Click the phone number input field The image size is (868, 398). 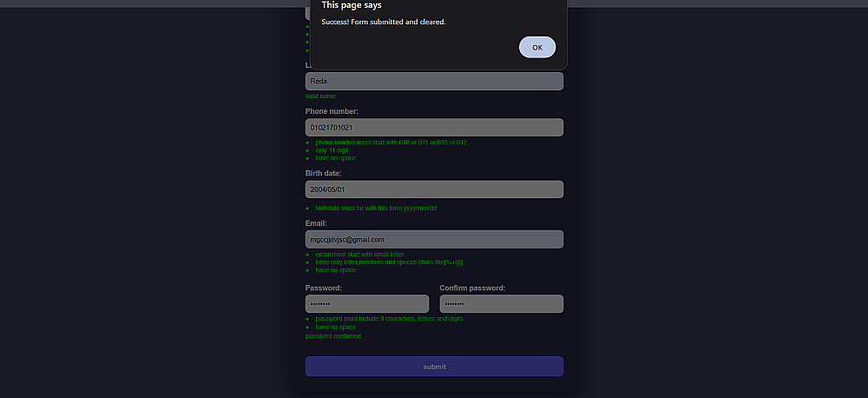pos(434,128)
